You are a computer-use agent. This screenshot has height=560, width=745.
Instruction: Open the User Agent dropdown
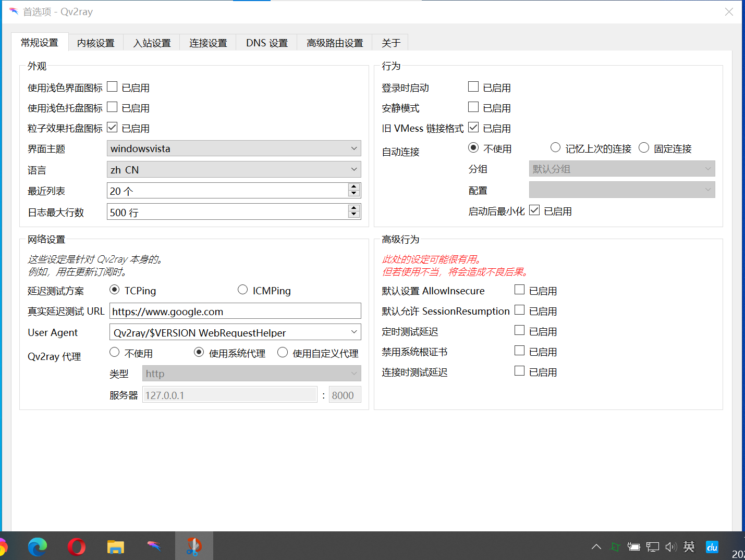pyautogui.click(x=235, y=332)
